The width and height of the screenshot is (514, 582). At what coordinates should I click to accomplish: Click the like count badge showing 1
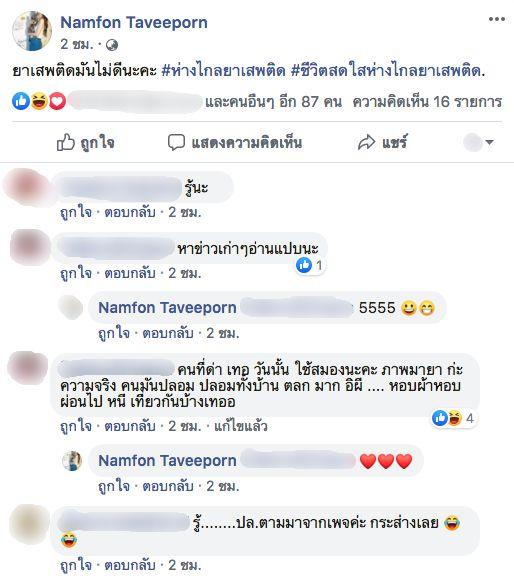point(310,265)
